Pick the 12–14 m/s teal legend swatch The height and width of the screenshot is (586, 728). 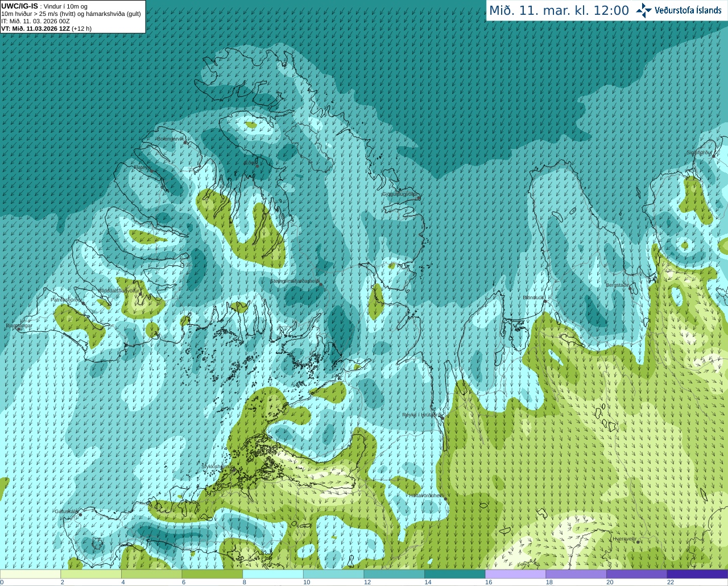[394, 574]
